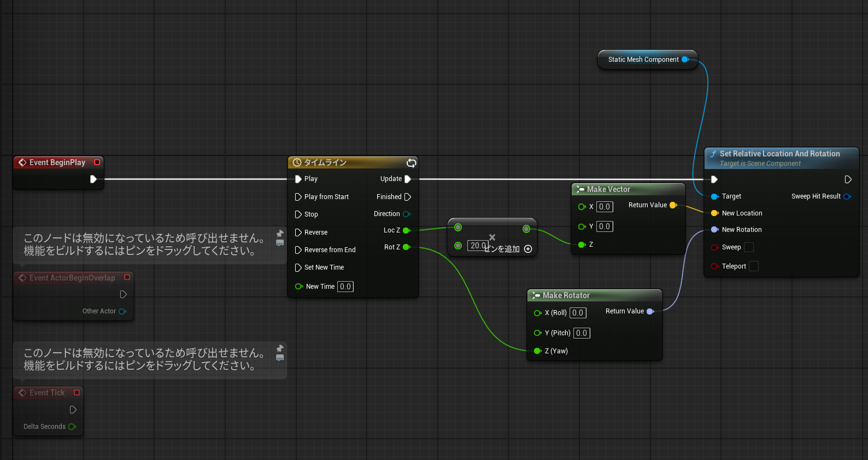Click Reverse from End input pin
Viewport: 868px width, 460px height.
(298, 250)
